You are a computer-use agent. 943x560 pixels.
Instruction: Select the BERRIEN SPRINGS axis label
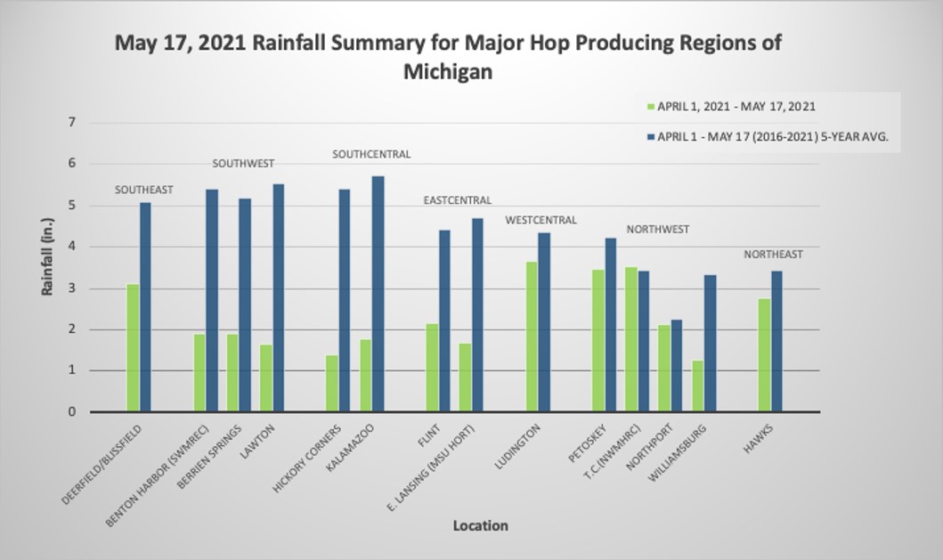coord(209,456)
